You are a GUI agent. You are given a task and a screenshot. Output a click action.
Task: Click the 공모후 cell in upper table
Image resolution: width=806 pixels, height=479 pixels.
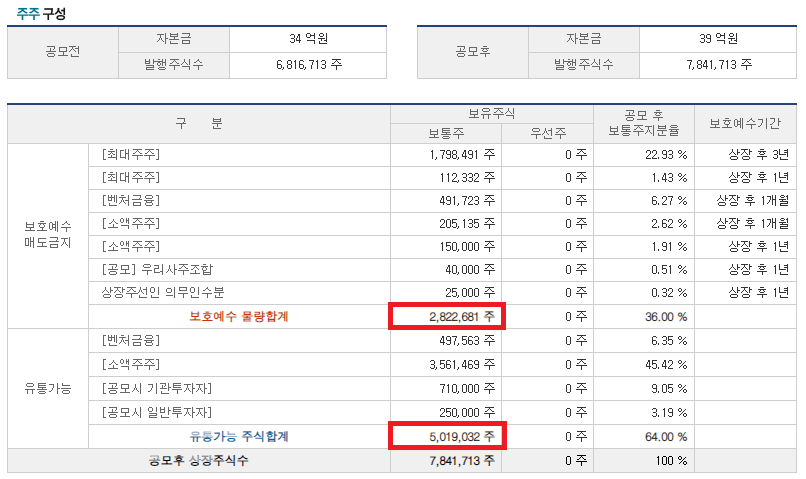coord(473,52)
